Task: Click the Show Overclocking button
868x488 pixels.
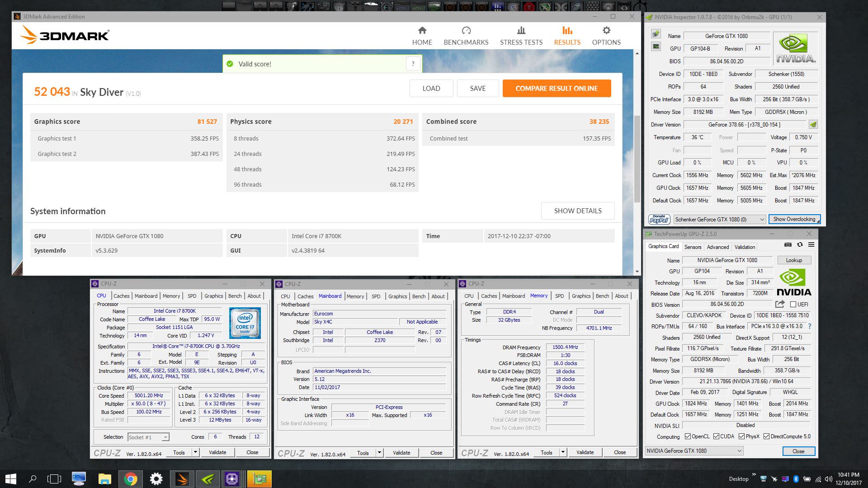Action: tap(794, 220)
